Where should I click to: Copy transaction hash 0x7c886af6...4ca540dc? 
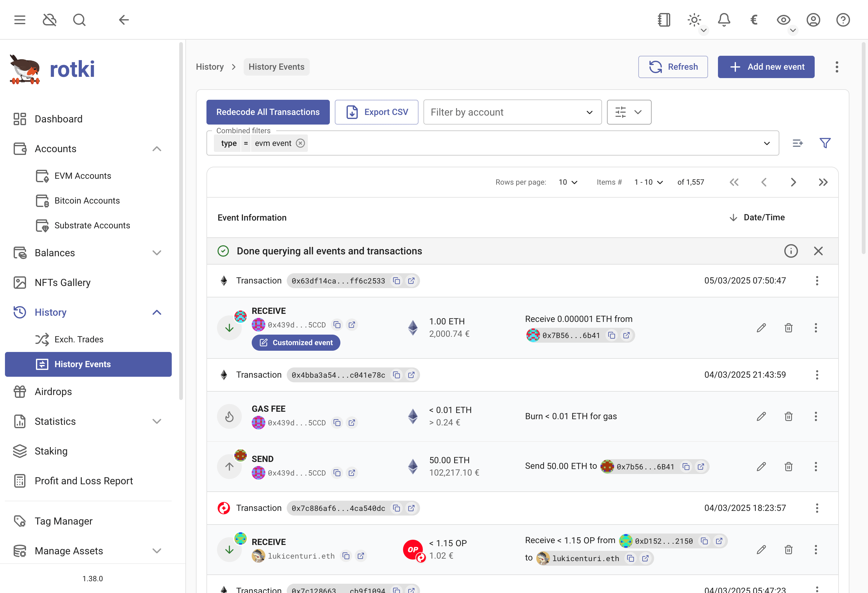pos(397,508)
